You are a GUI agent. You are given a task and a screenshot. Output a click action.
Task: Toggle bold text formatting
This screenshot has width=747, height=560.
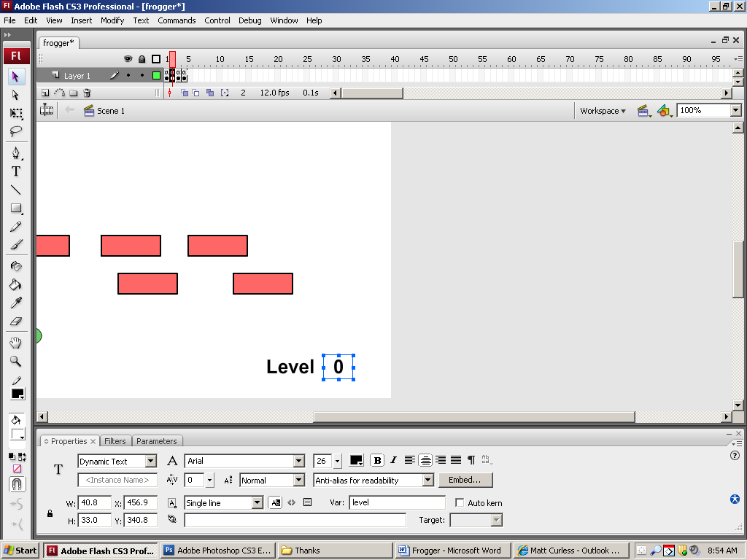coord(377,460)
